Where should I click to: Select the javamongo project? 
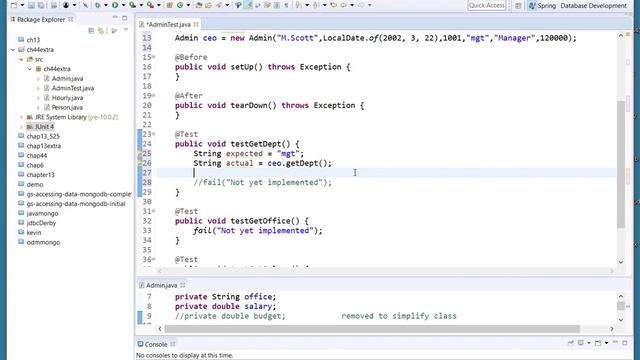pyautogui.click(x=42, y=213)
